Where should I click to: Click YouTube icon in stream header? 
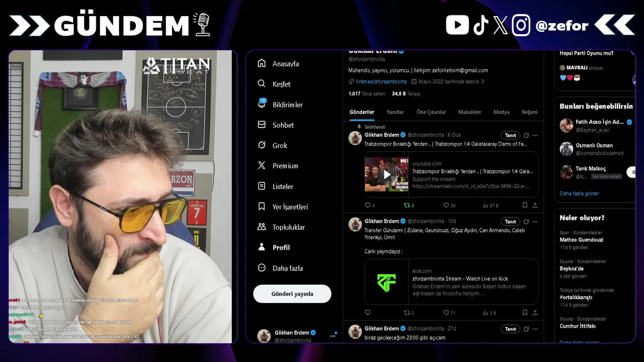tap(457, 25)
